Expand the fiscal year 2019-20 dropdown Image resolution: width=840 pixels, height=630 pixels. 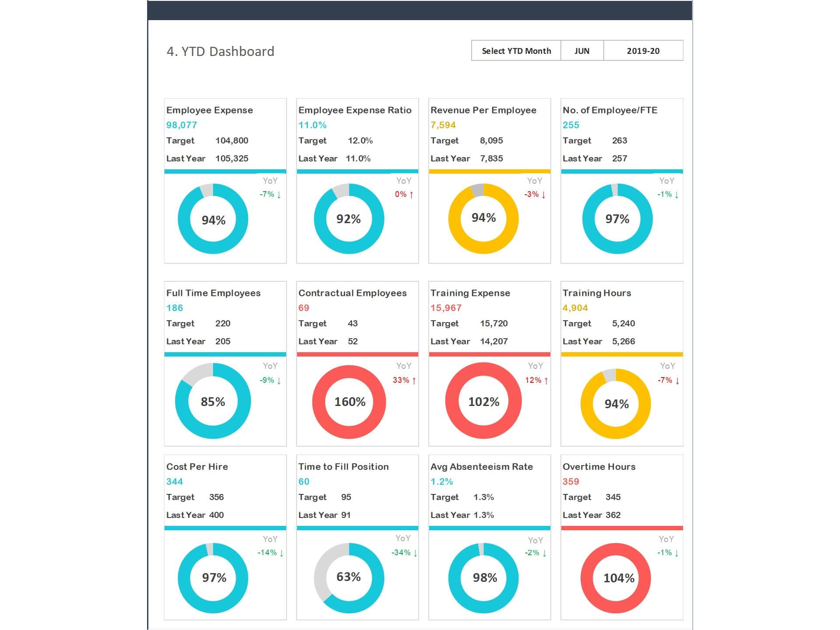point(641,50)
